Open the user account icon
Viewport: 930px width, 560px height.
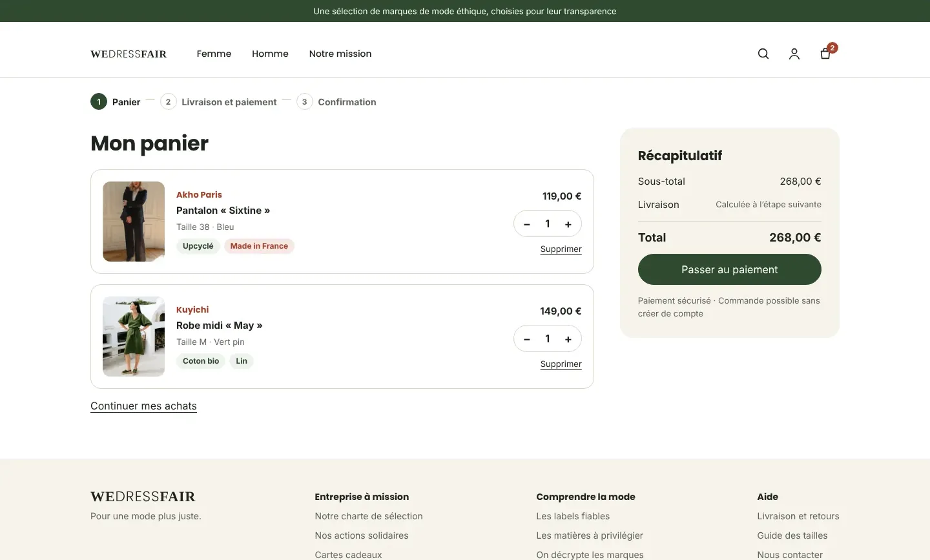tap(794, 54)
